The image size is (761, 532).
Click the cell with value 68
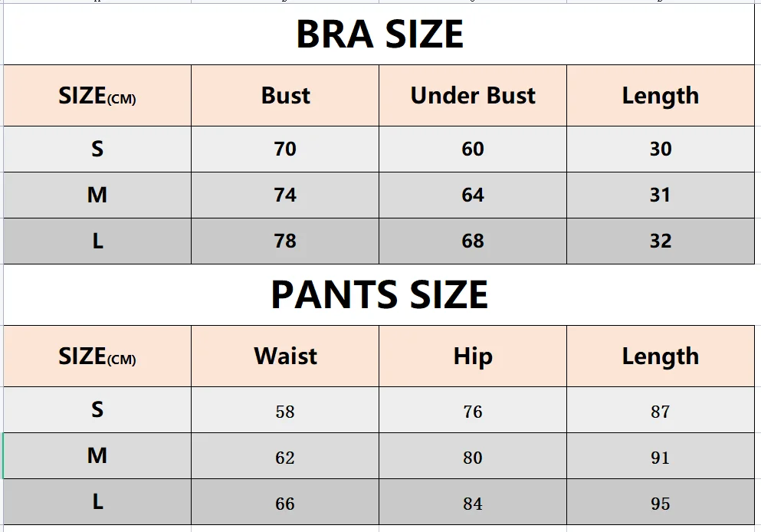click(473, 241)
